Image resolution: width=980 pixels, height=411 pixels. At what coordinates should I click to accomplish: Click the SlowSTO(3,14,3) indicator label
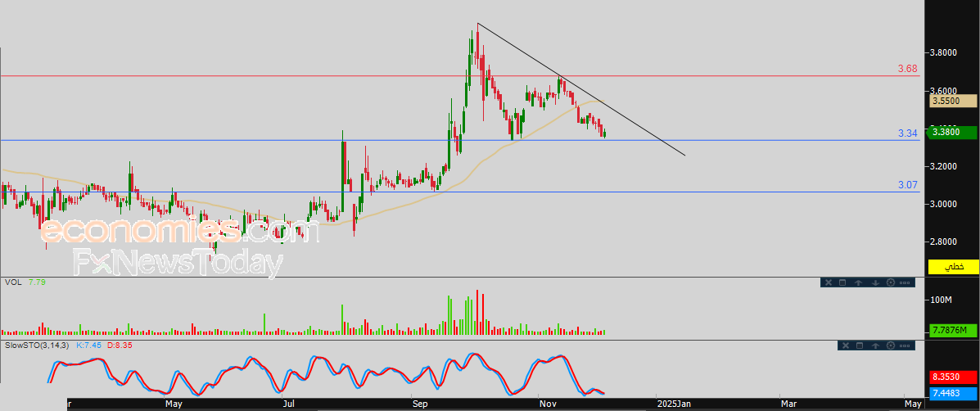38,345
